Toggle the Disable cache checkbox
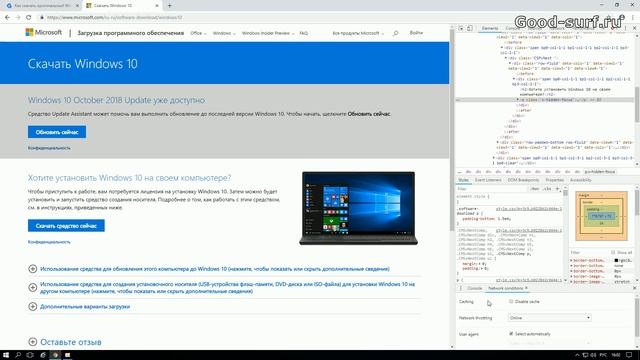The image size is (640, 360). tap(511, 301)
